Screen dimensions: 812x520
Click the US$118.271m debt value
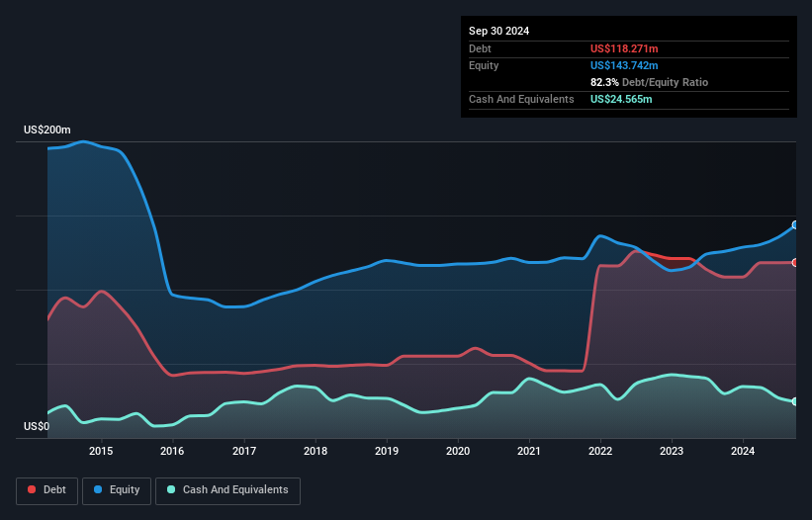coord(624,48)
